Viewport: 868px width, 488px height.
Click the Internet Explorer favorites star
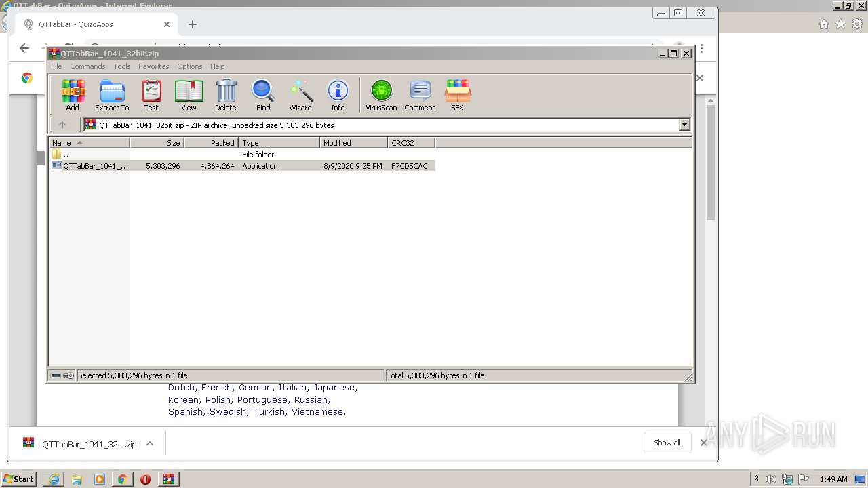840,24
